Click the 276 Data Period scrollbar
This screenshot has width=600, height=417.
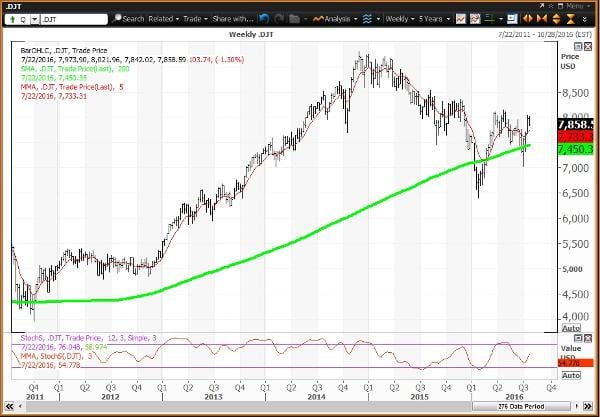[300, 409]
